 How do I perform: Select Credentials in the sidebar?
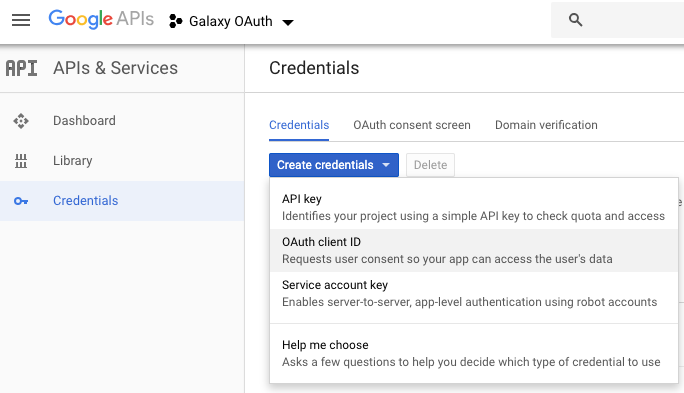point(122,201)
